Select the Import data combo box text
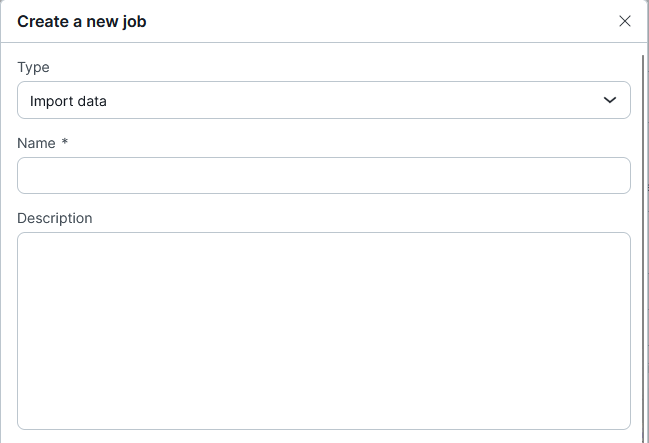The height and width of the screenshot is (443, 649). pyautogui.click(x=68, y=101)
